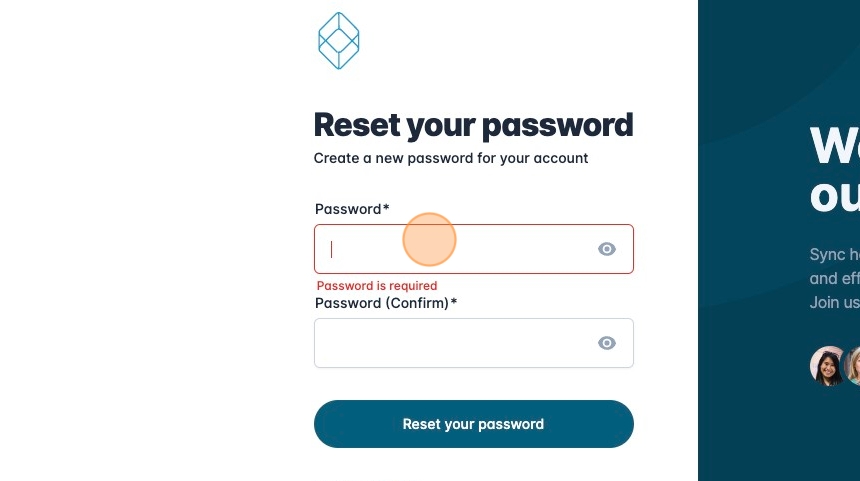Toggle visibility in the Password (Confirm) field

pos(607,343)
